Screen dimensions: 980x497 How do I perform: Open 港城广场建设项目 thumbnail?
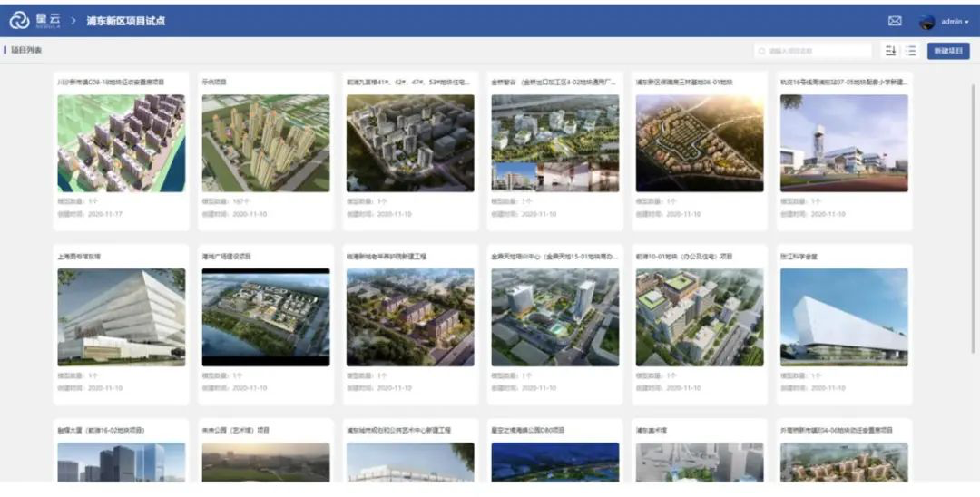266,317
